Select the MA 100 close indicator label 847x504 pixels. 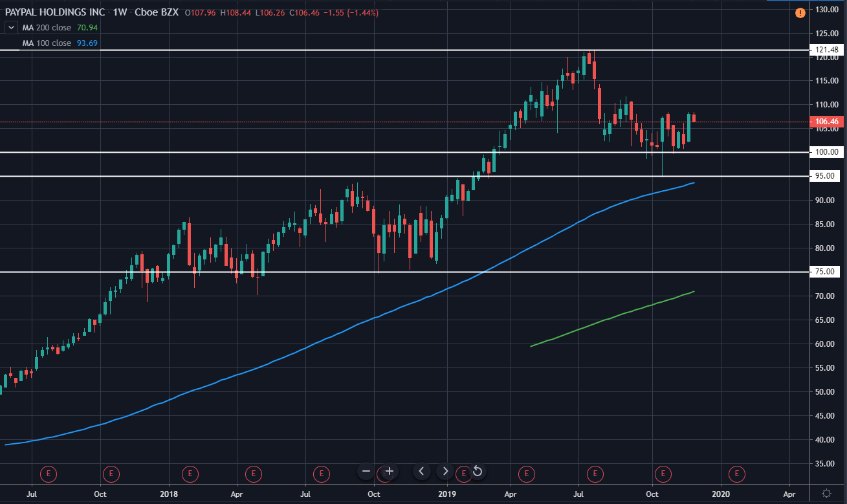[x=47, y=43]
